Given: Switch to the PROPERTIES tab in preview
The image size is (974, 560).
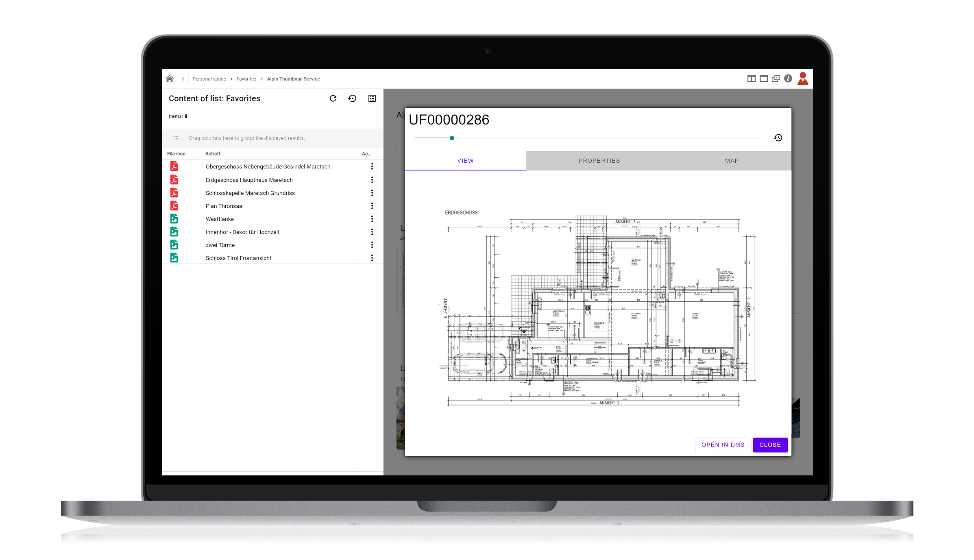Looking at the screenshot, I should coord(599,161).
